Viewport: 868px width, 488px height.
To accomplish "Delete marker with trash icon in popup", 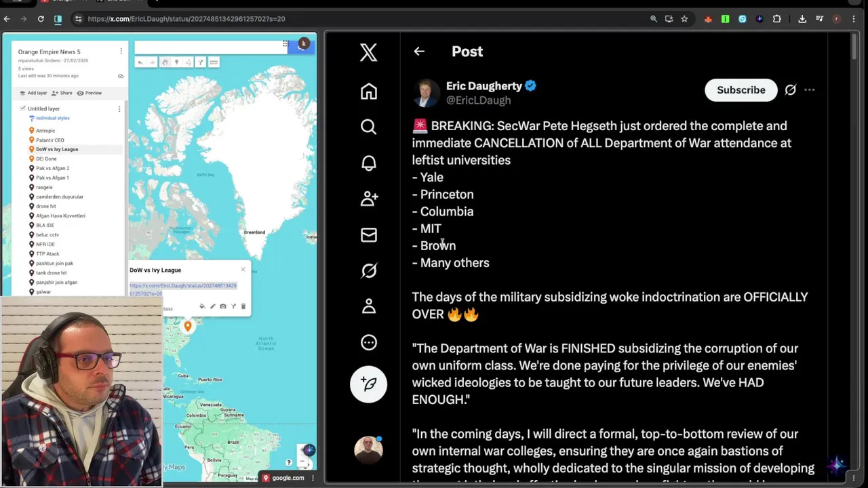I will pos(243,306).
